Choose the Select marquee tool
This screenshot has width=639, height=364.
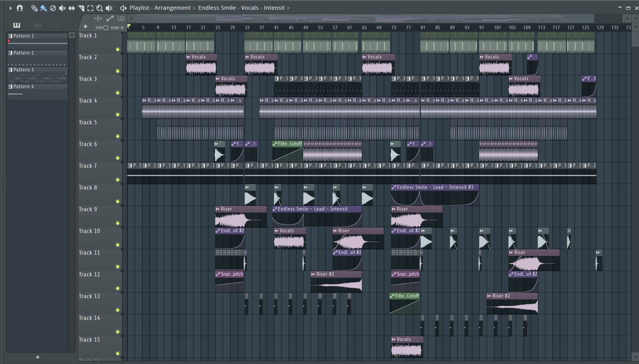[90, 8]
